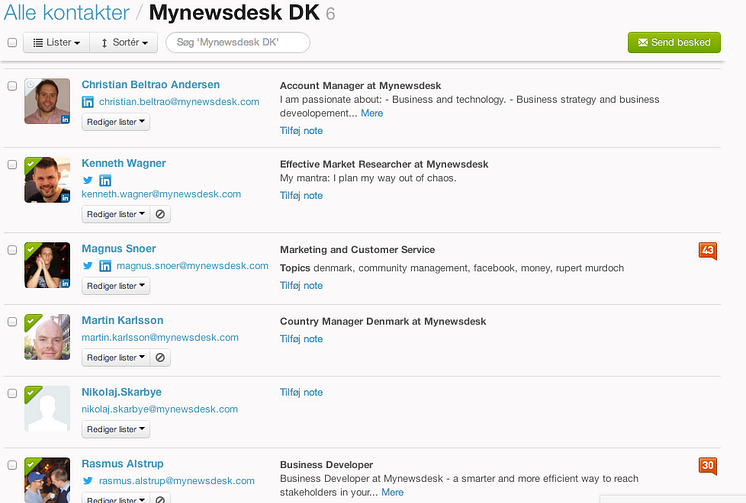
Task: Open Rediger lister for Rasmus Alstrup
Action: (116, 498)
